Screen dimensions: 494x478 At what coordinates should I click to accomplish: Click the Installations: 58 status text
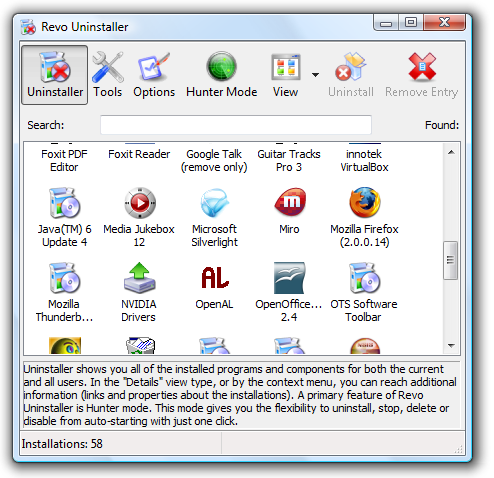point(62,444)
